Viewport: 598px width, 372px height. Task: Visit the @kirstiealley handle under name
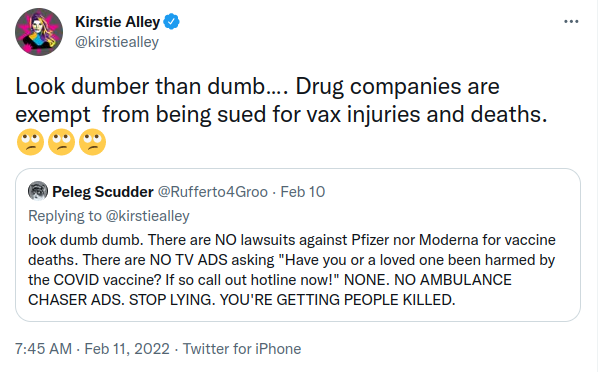pyautogui.click(x=117, y=42)
